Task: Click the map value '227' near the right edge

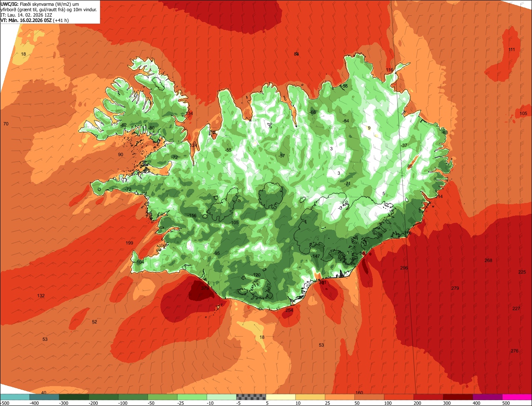Action: (516, 308)
